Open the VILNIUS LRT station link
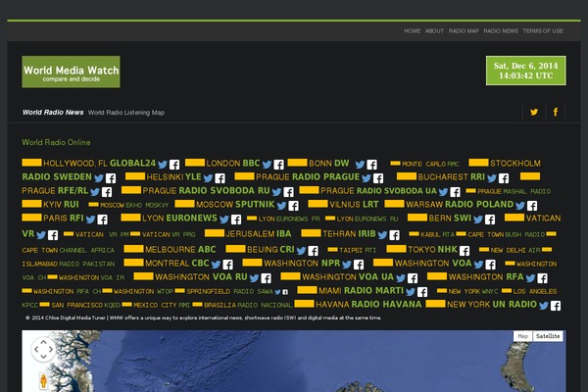The image size is (588, 392). pyautogui.click(x=354, y=205)
